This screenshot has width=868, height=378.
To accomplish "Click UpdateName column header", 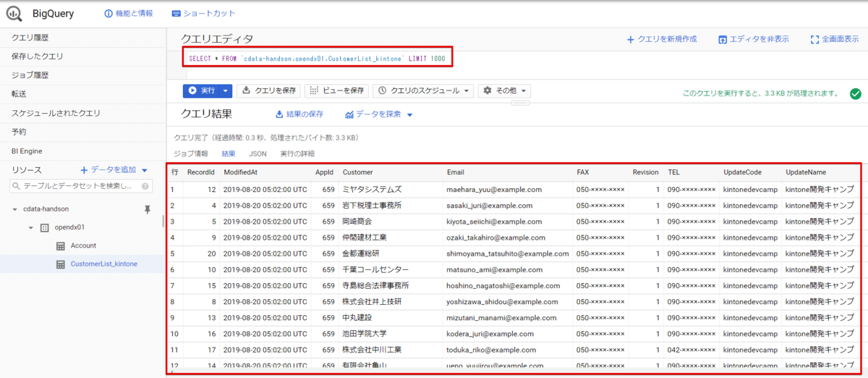I will 806,172.
